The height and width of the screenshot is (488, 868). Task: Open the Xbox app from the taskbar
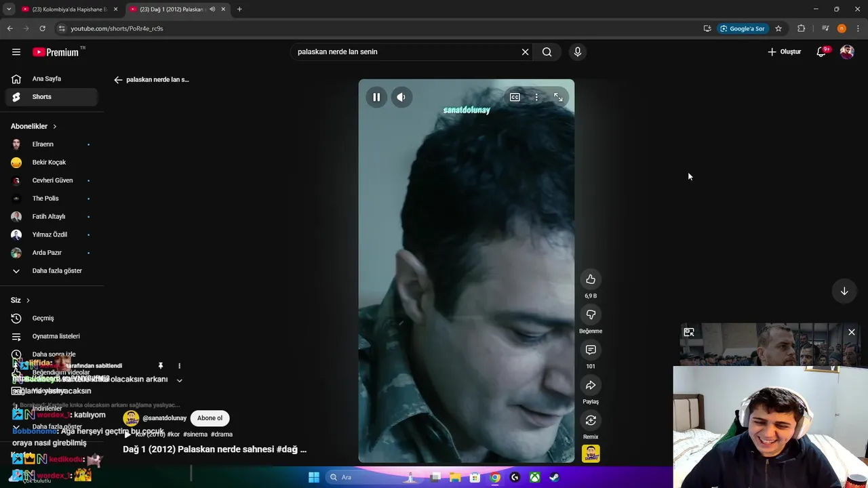pyautogui.click(x=535, y=477)
